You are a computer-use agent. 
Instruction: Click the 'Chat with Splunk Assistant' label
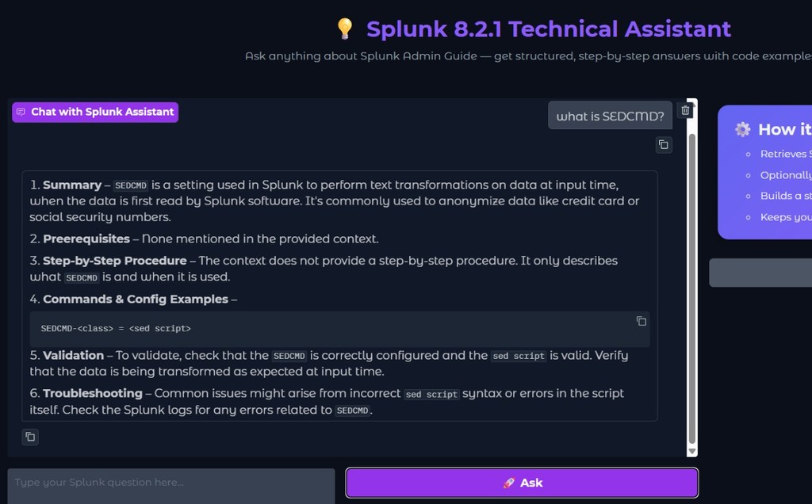pyautogui.click(x=102, y=112)
